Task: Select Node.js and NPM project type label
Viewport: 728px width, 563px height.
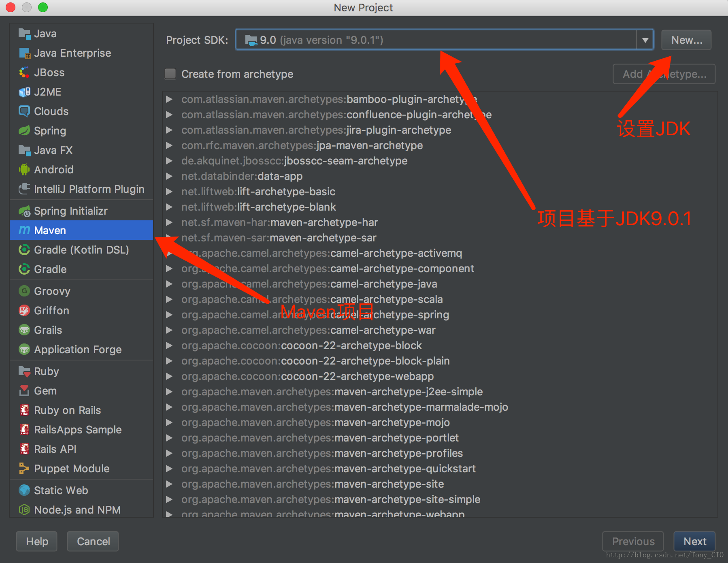Action: click(x=77, y=510)
